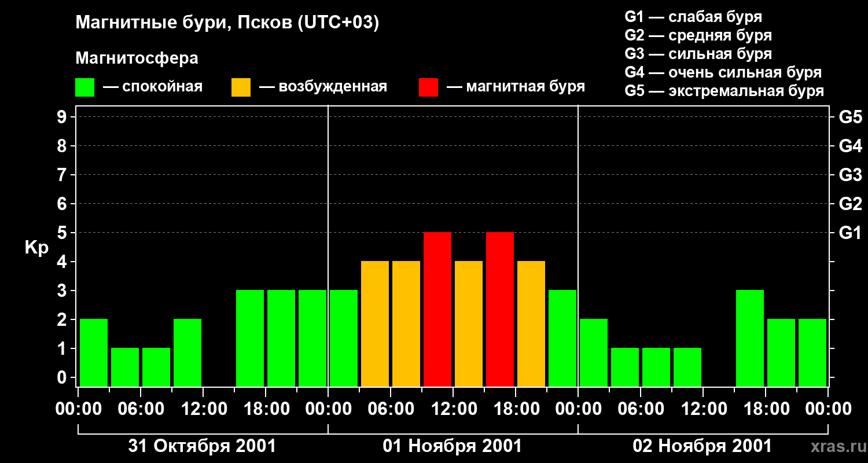Click the date label '01 Ноября 2001'
Viewport: 868px width, 463px height.
pyautogui.click(x=453, y=446)
